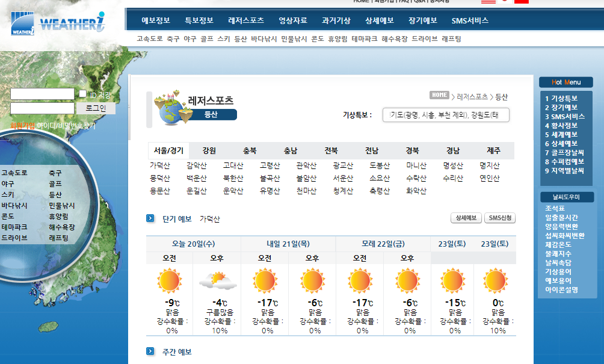Image resolution: width=604 pixels, height=364 pixels.
Task: Select 관악산 mountain link
Action: [306, 165]
